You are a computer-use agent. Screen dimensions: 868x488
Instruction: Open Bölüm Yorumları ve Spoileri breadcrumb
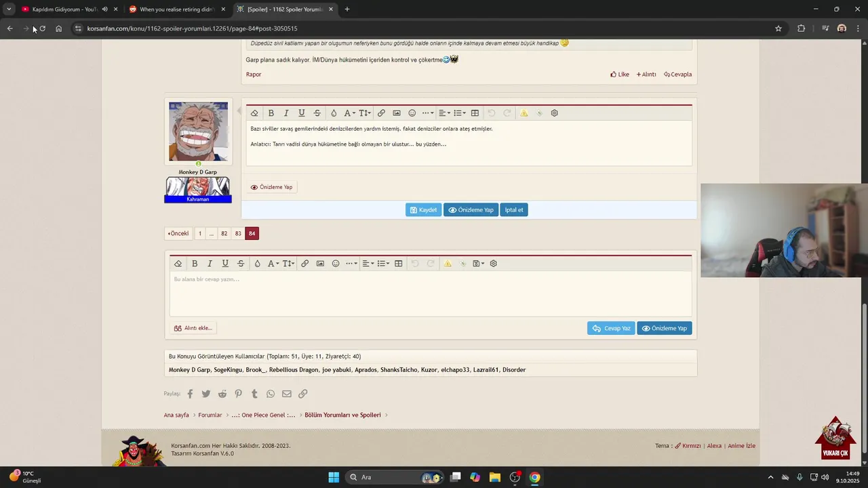(342, 415)
